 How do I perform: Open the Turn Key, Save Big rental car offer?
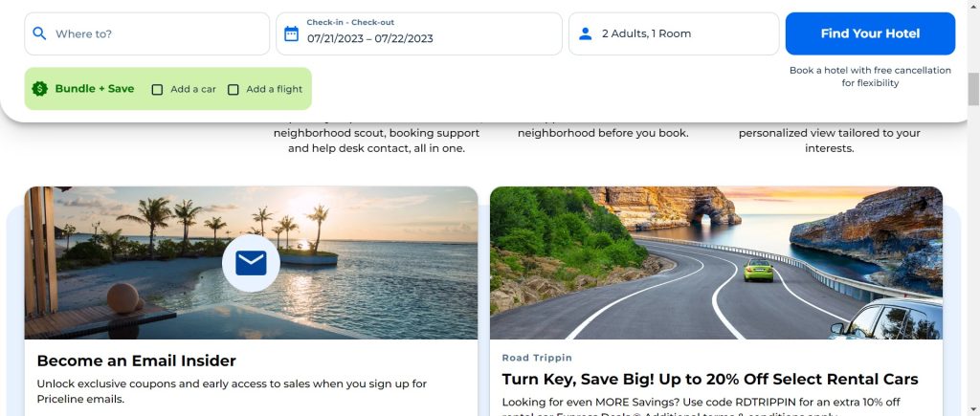[709, 380]
